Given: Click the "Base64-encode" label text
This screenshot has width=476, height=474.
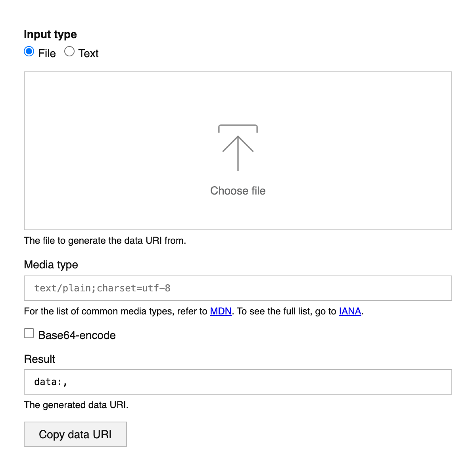Looking at the screenshot, I should 77,335.
